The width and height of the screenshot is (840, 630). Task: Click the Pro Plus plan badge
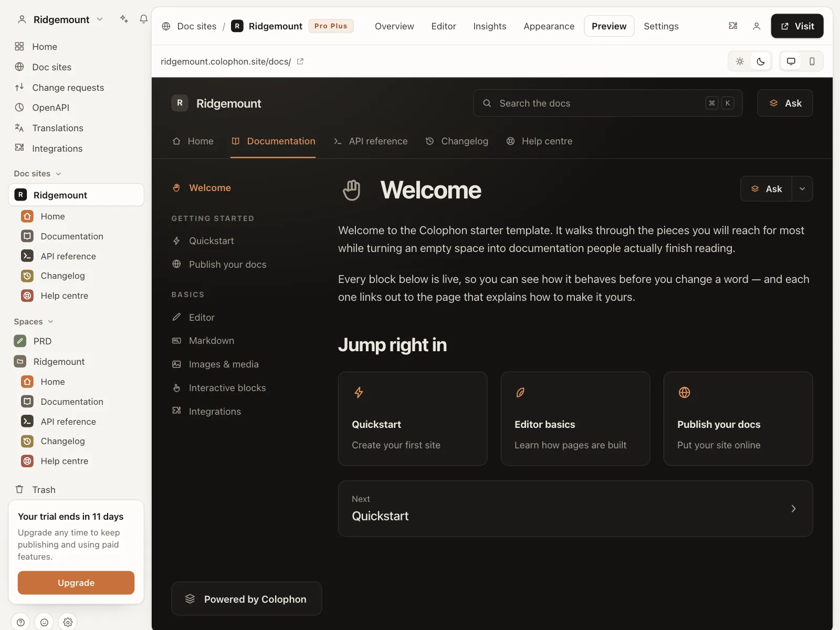[331, 26]
